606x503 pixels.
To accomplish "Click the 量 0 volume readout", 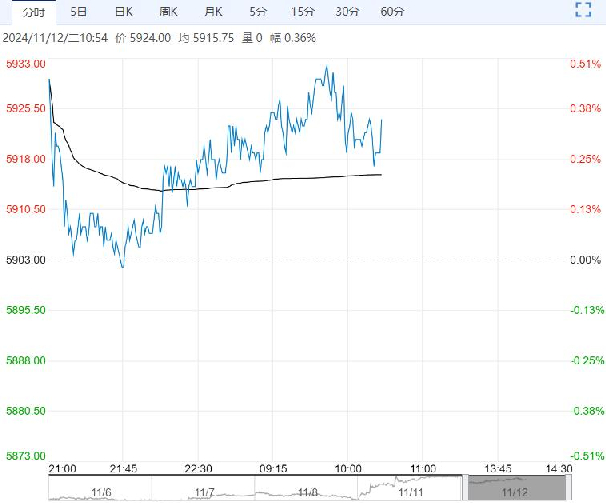I will (252, 38).
